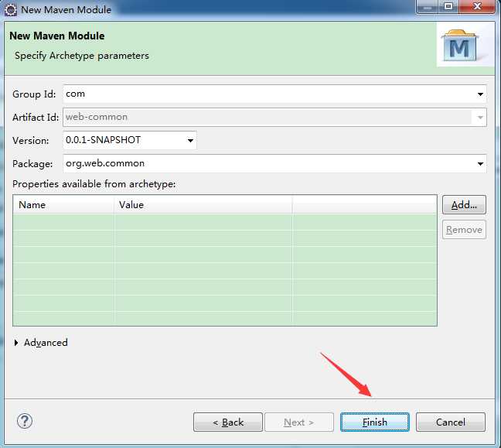Click the Cancel button
The image size is (501, 448).
451,422
